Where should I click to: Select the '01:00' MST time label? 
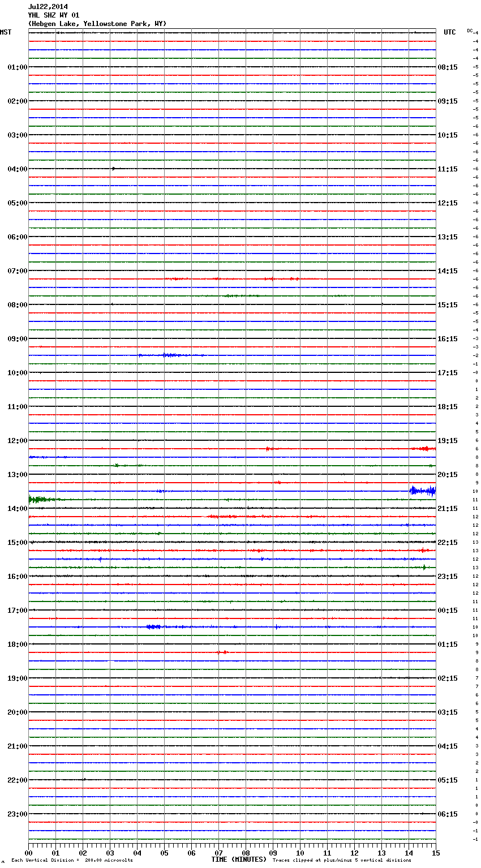click(18, 67)
